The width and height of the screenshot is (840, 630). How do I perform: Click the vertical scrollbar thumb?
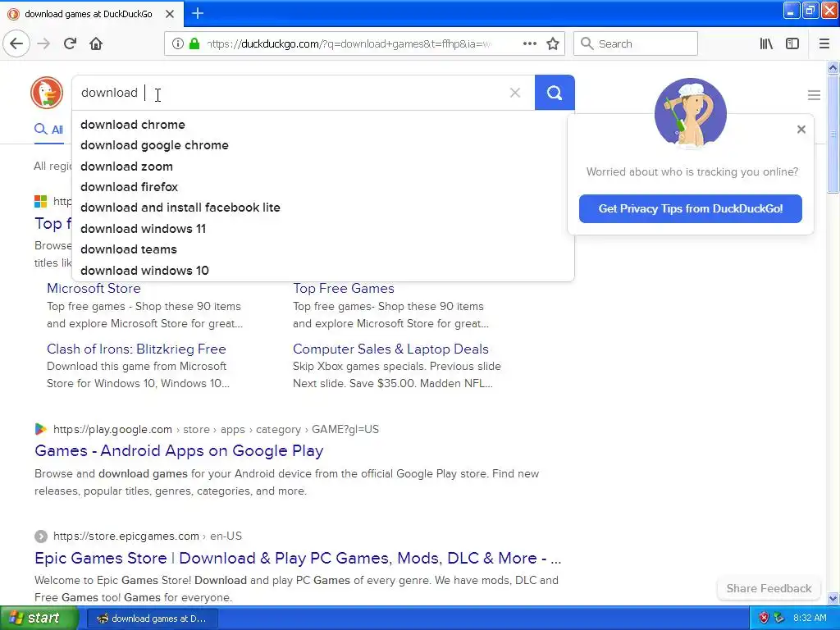pos(833,134)
